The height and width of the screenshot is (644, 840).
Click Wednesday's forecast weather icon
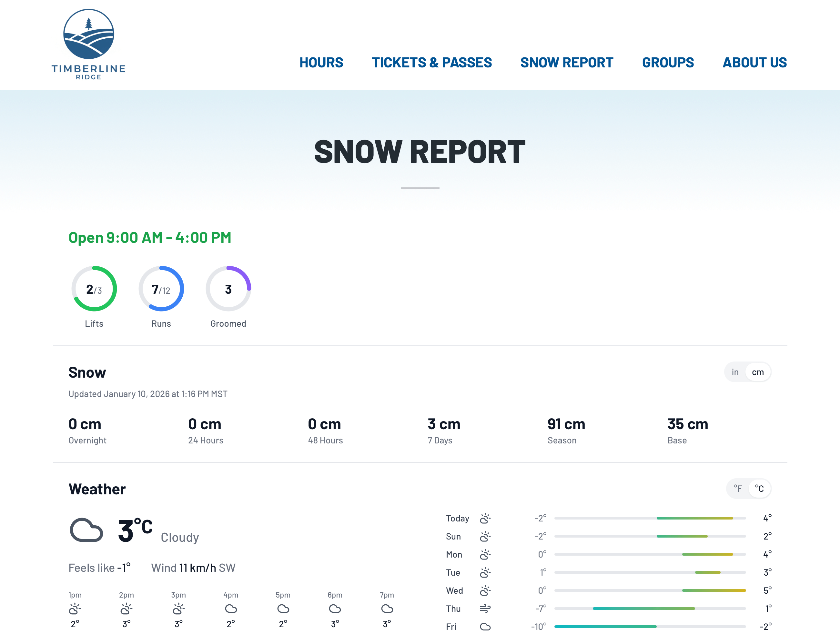[485, 590]
